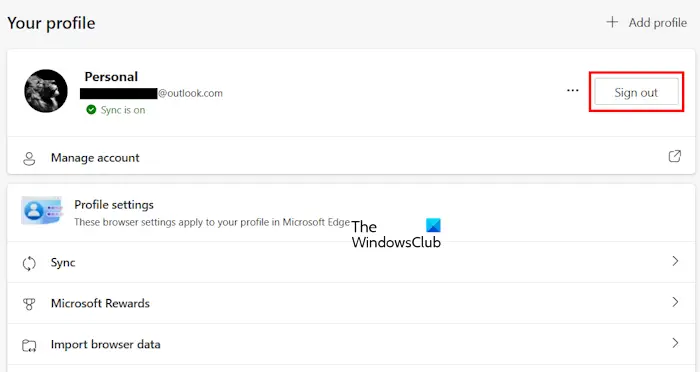
Task: Expand the Microsoft Rewards chevron arrow
Action: [x=675, y=302]
